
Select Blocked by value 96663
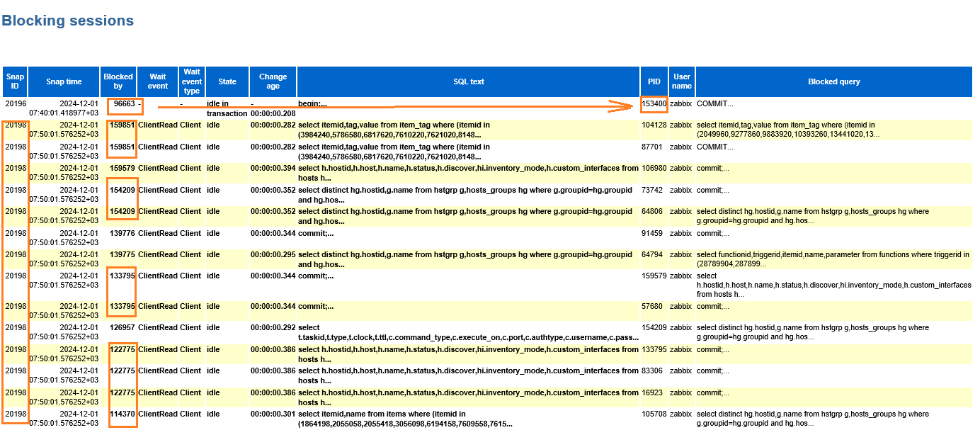(x=124, y=104)
